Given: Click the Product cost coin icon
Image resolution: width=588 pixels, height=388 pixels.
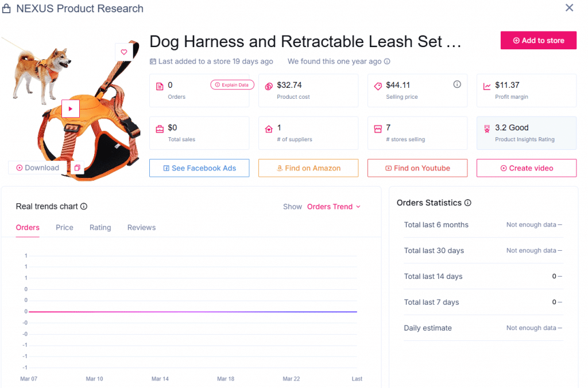Looking at the screenshot, I should click(x=269, y=87).
